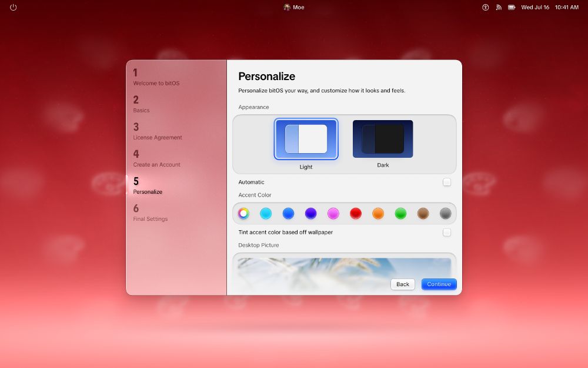
Task: Choose the green accent color
Action: pos(400,213)
